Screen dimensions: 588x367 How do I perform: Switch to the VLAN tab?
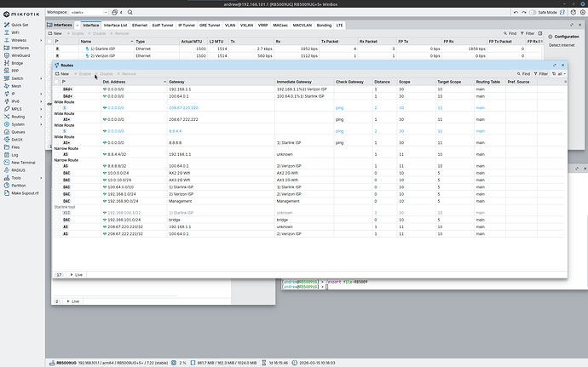click(x=230, y=25)
